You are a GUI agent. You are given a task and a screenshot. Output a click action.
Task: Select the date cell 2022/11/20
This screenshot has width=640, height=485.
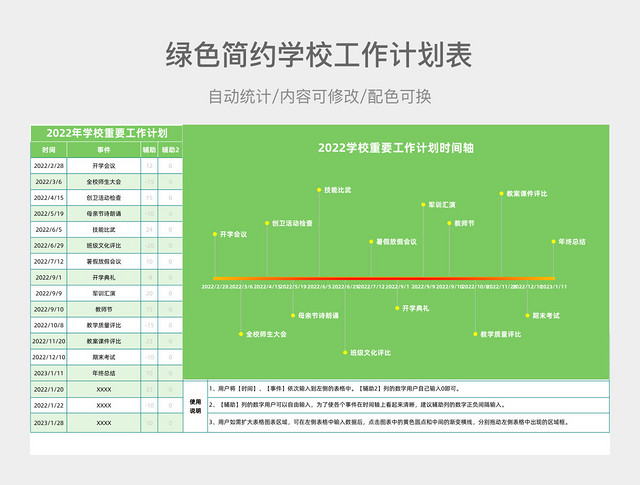click(x=49, y=341)
